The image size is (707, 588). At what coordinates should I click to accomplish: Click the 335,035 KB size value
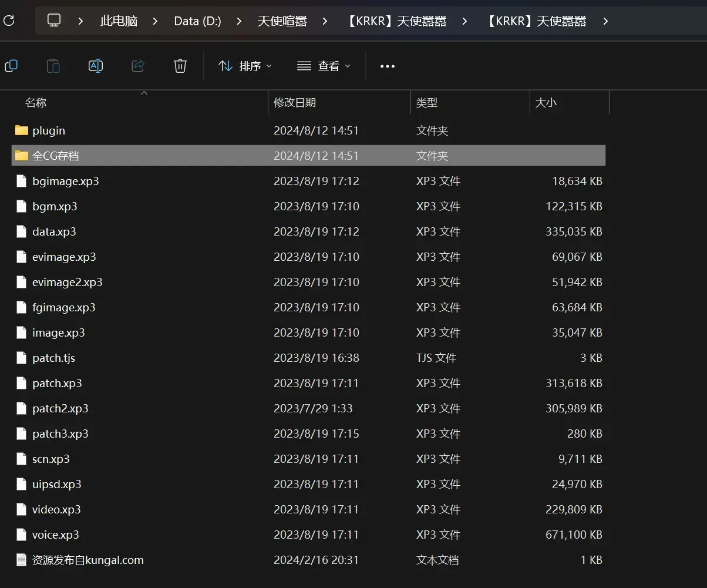(x=574, y=231)
